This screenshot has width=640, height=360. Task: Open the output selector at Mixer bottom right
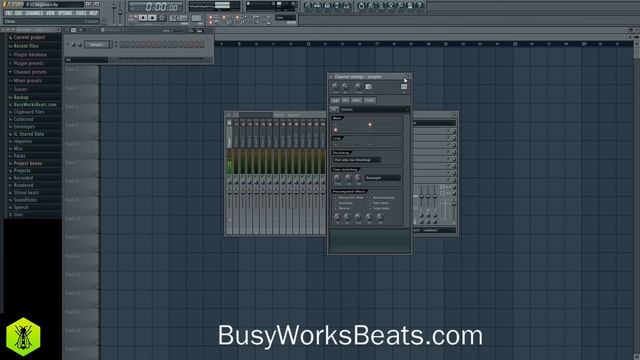coord(435,230)
